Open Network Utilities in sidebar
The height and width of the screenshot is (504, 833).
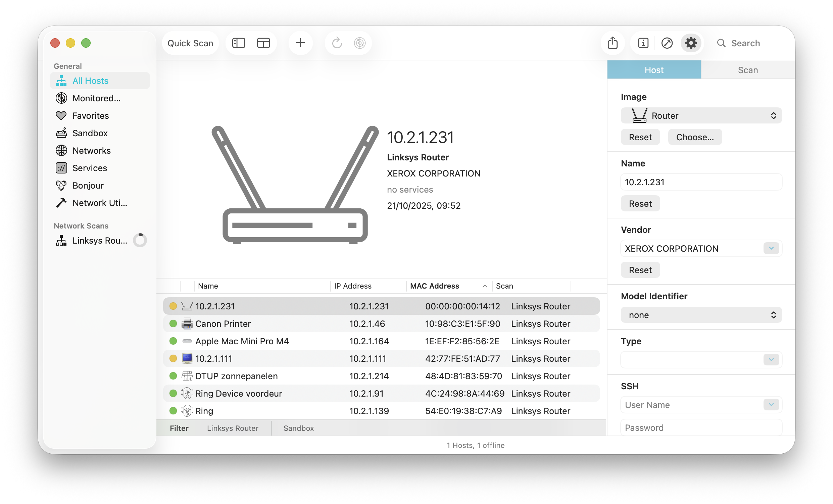pos(100,203)
